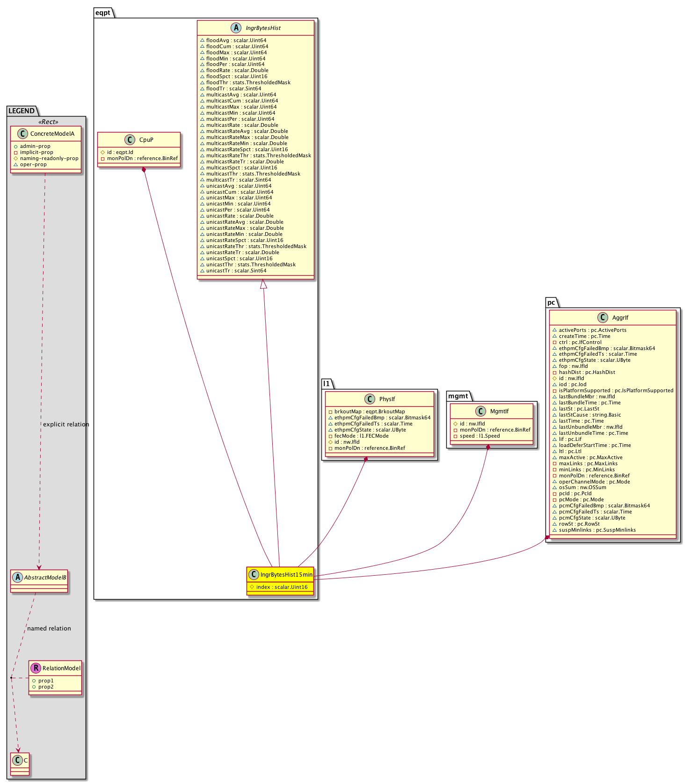Click the yellow index : scalar.Uint16 row
The width and height of the screenshot is (690, 784).
click(280, 587)
